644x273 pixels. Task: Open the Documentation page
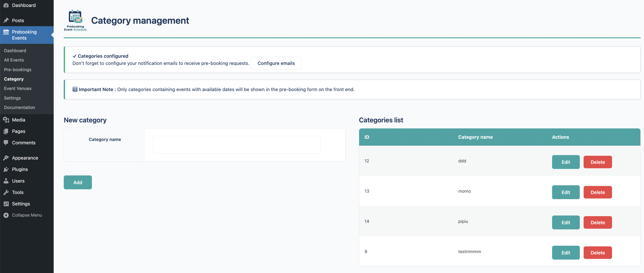click(19, 107)
